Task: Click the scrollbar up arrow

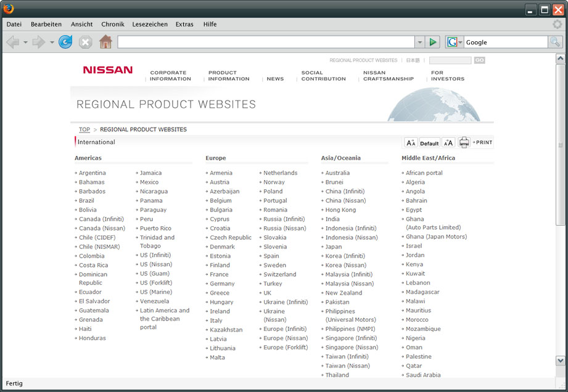Action: coord(560,59)
